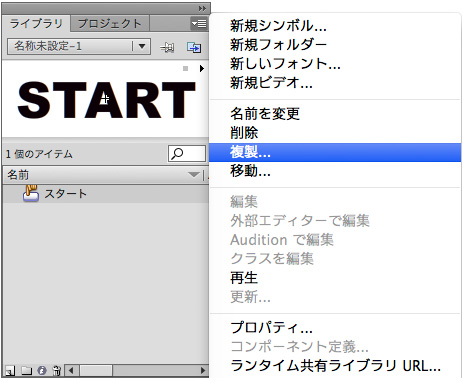Click the New Folder icon at bottom
The image size is (463, 383).
click(x=27, y=370)
